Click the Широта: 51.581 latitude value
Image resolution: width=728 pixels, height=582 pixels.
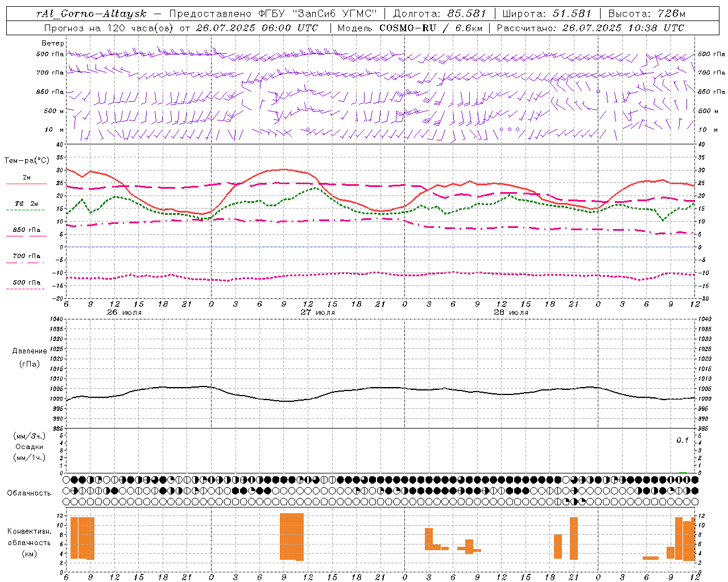[x=547, y=14]
